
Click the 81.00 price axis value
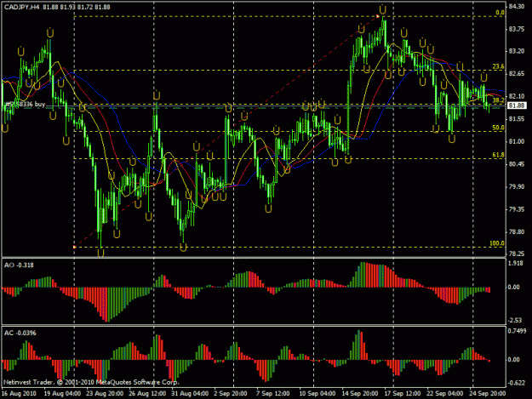pos(517,142)
